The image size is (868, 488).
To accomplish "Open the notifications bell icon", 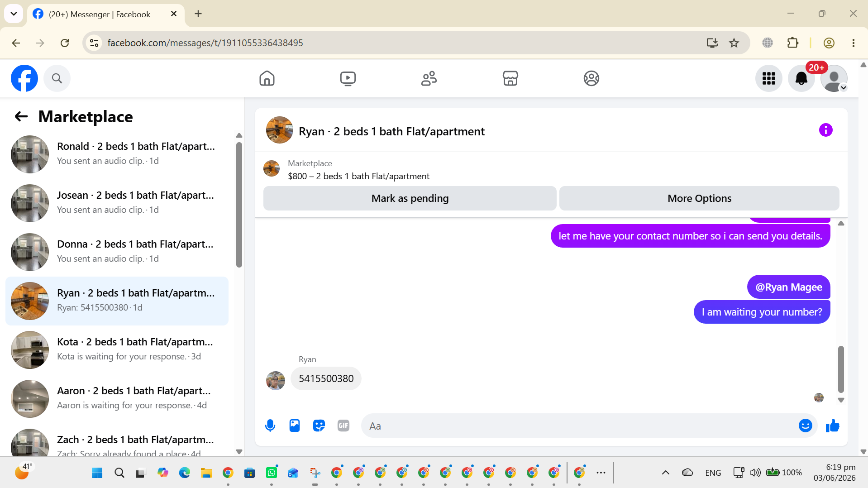I will pyautogui.click(x=801, y=78).
